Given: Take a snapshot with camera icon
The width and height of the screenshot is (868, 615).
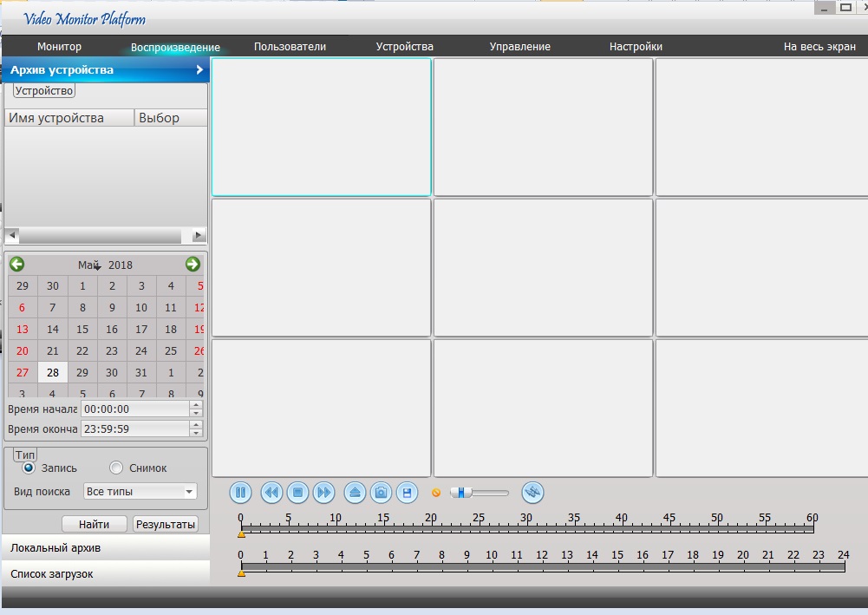Looking at the screenshot, I should tap(380, 493).
